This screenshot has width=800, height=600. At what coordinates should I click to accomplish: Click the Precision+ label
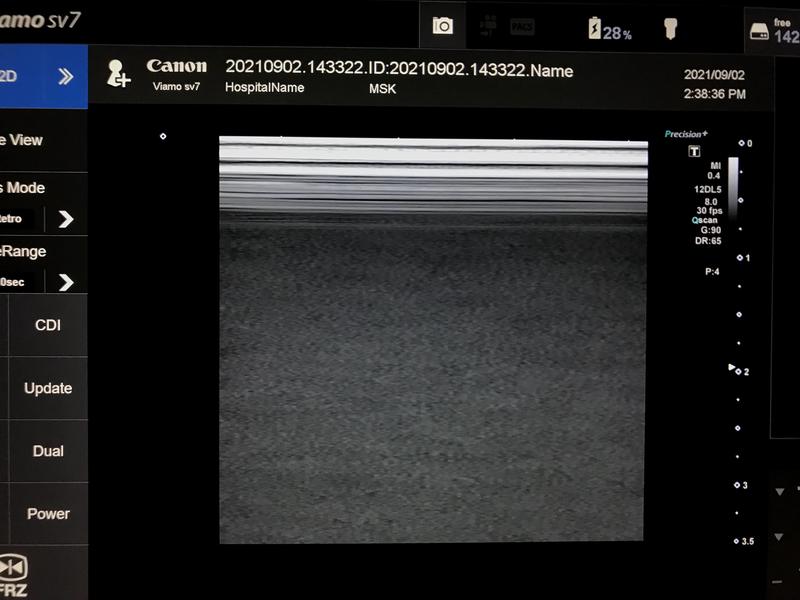[686, 134]
